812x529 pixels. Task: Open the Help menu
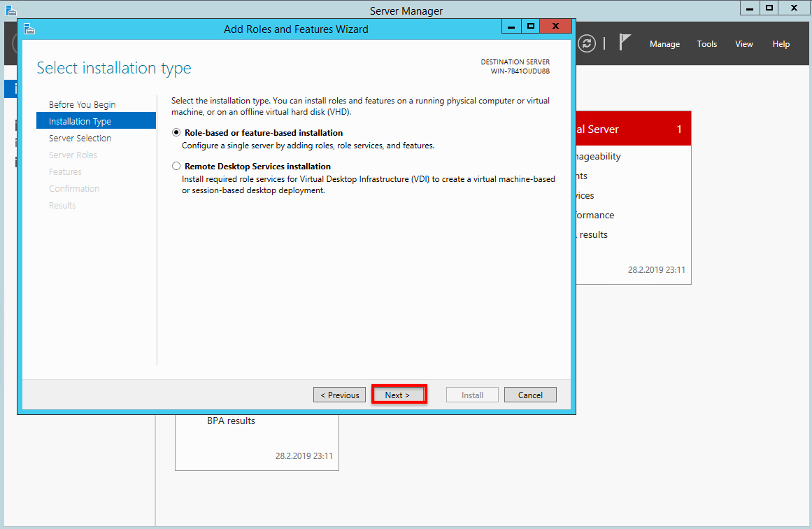pyautogui.click(x=781, y=44)
